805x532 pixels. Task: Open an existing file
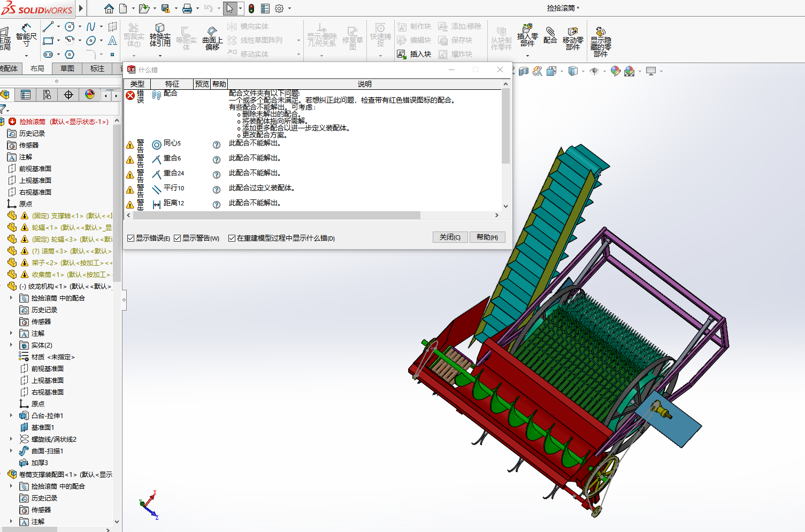(143, 9)
